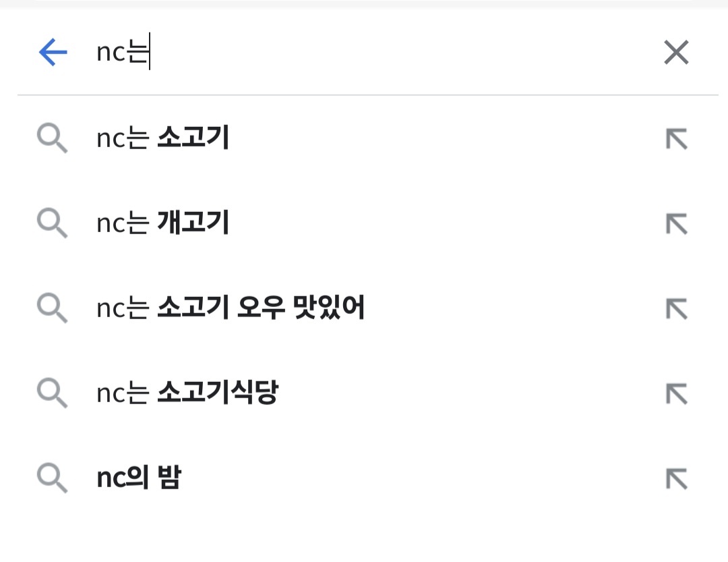This screenshot has height=562, width=728.
Task: Tap fill-in arrow for "nc는 소고기 오우 맛있어"
Action: click(676, 308)
